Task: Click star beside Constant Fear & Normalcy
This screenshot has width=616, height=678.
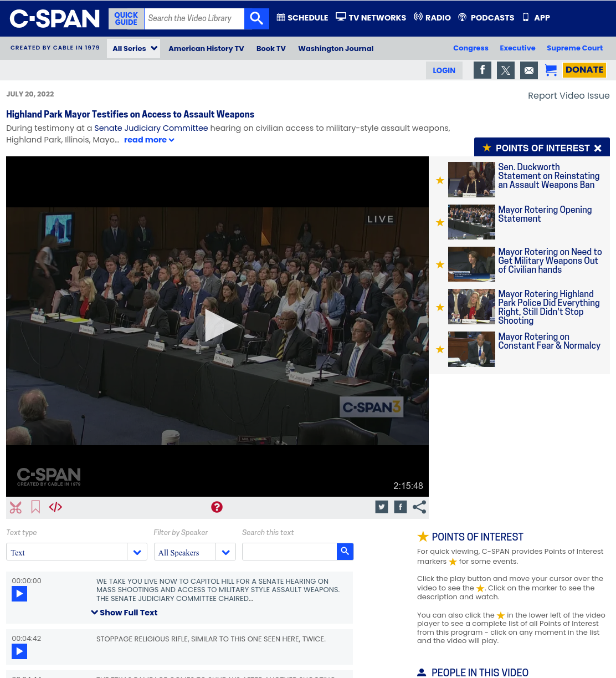Action: point(440,349)
